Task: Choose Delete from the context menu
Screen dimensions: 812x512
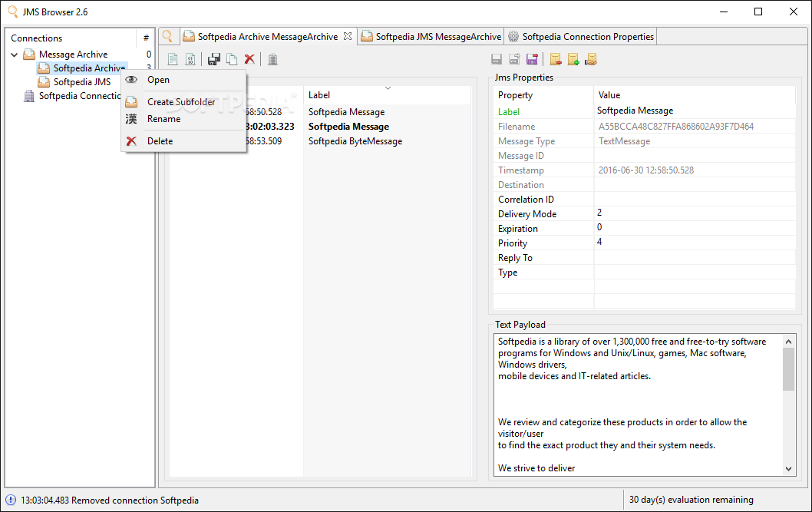Action: [183, 140]
